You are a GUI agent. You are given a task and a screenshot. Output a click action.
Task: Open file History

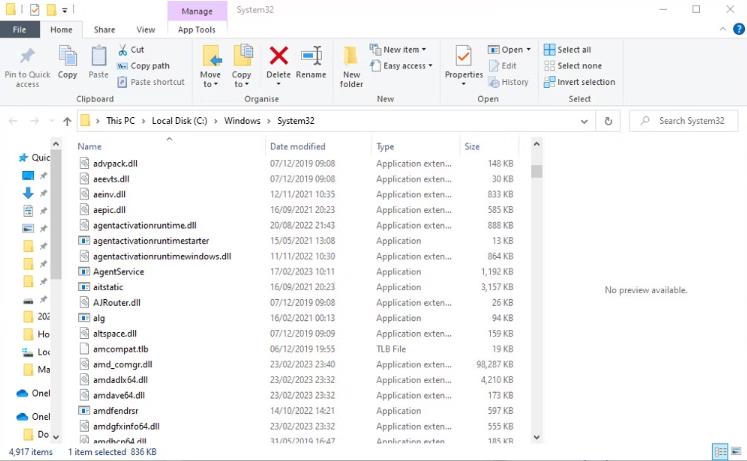tap(508, 82)
